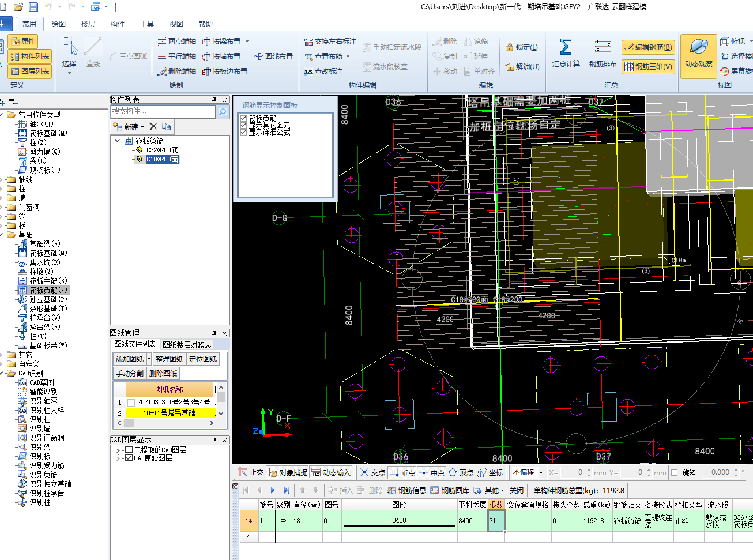Toggle 钢筋三维(V) 3D rebar view
This screenshot has width=753, height=560.
649,67
